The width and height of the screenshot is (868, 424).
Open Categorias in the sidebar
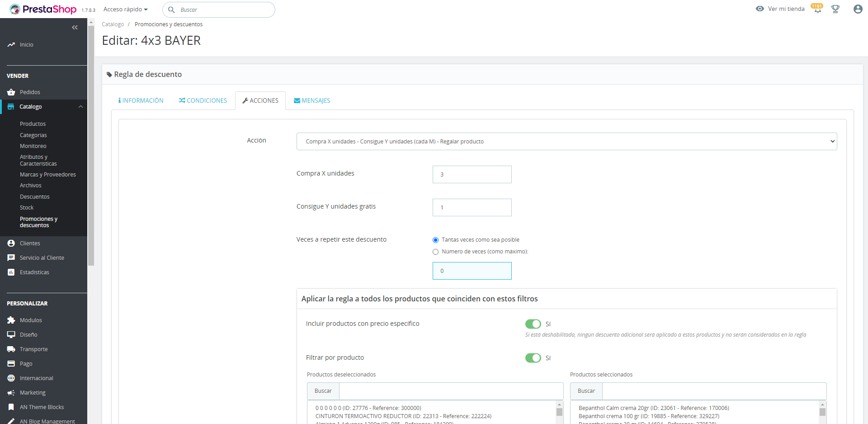[33, 135]
